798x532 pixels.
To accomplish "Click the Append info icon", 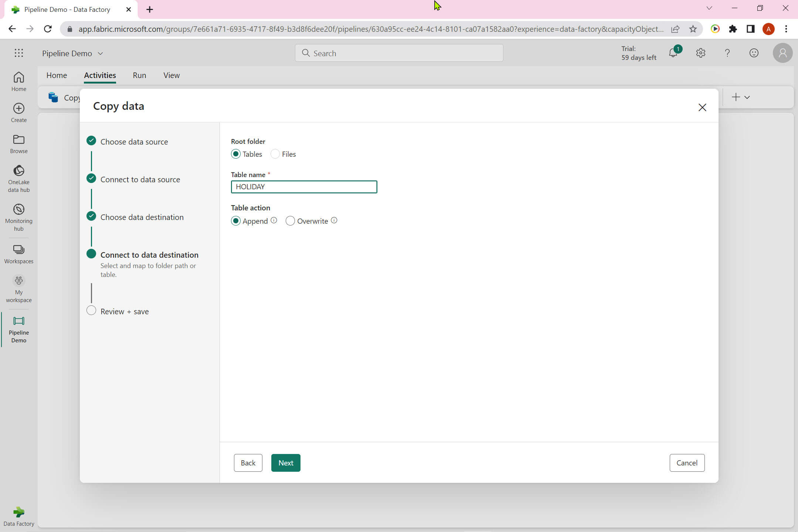I will [274, 220].
